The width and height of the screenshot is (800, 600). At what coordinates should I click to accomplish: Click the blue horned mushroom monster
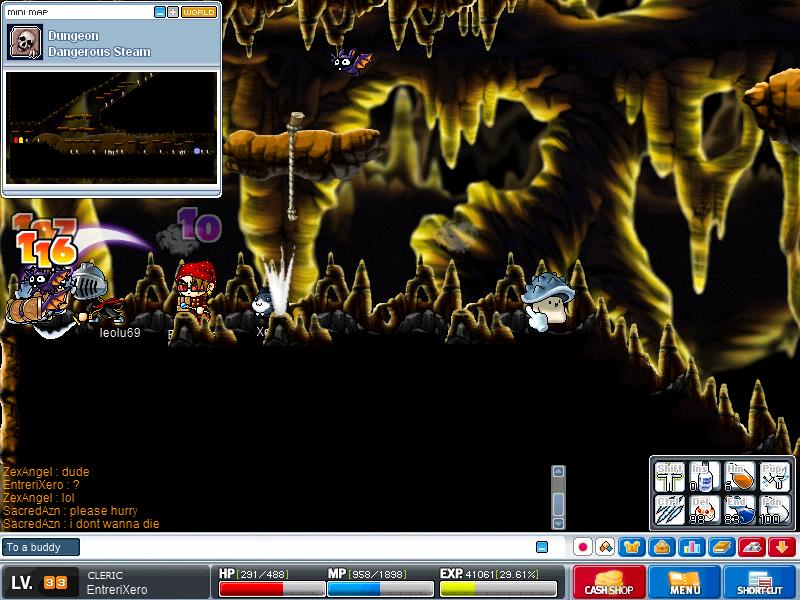tap(547, 301)
